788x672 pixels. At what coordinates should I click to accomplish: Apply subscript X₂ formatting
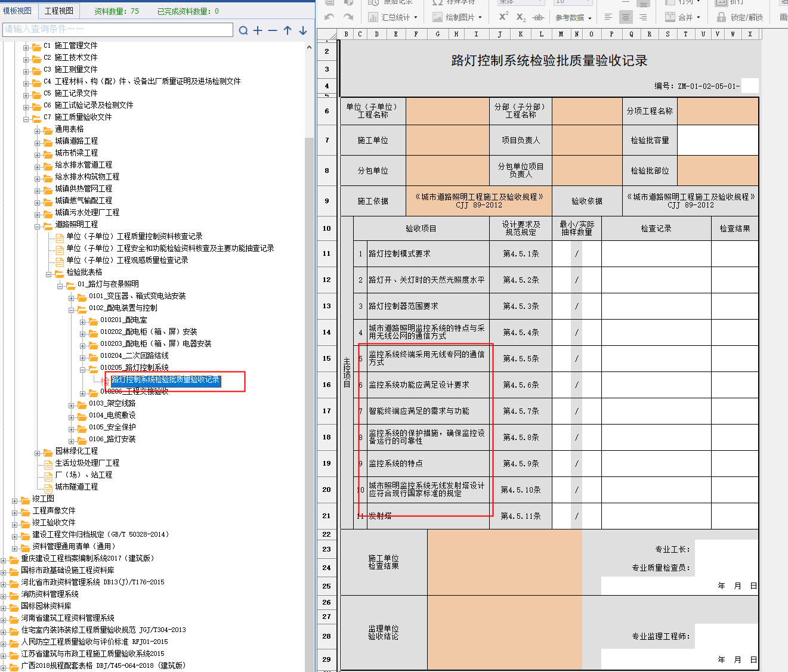521,17
